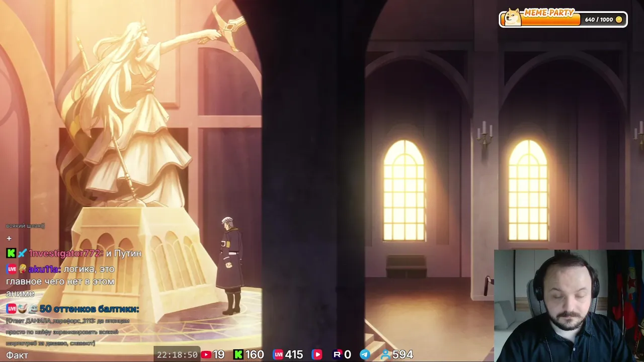644x362 pixels.
Task: Click username aku11a in chat
Action: coord(44,269)
